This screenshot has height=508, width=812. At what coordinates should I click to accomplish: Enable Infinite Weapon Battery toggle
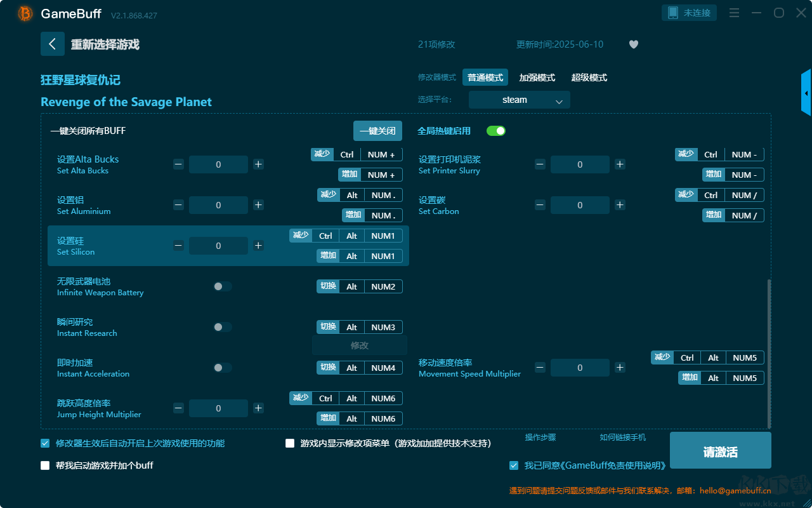click(223, 286)
